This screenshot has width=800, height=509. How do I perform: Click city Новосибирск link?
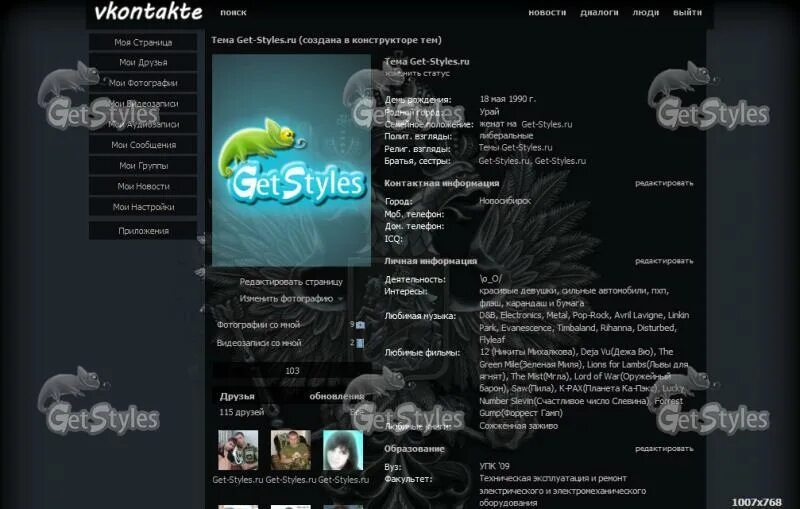pyautogui.click(x=505, y=201)
